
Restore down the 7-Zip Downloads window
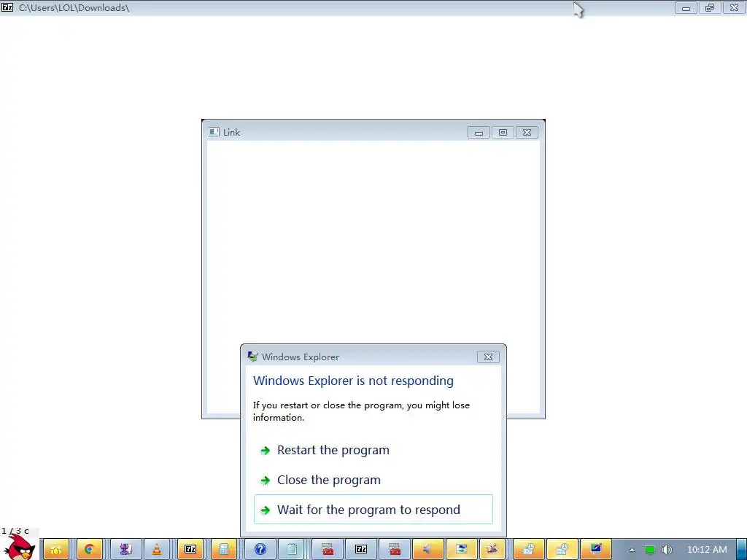click(710, 7)
